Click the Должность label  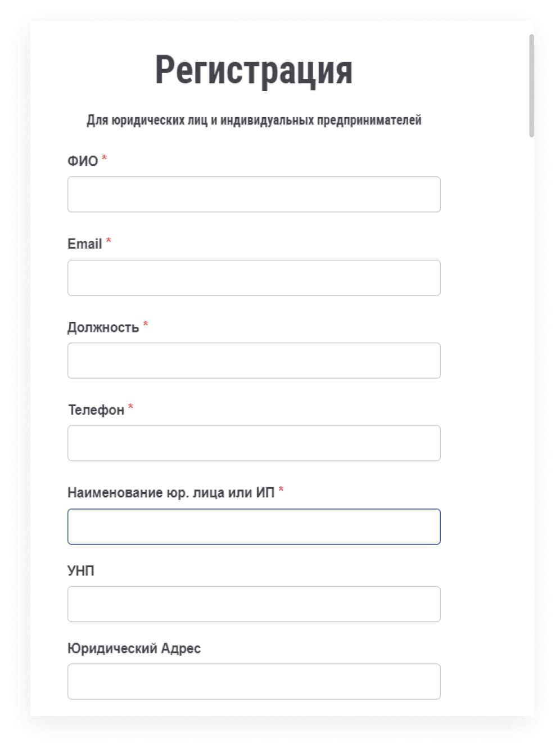103,327
